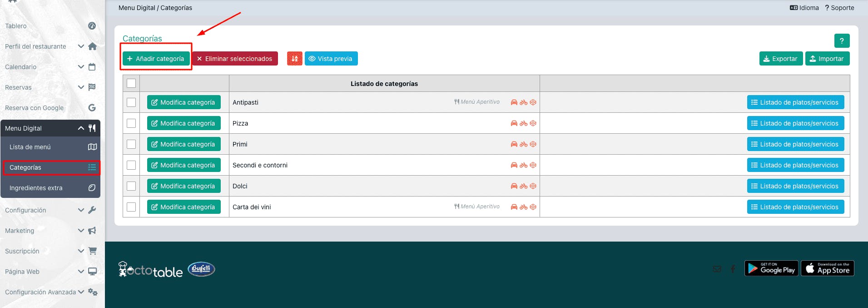Open the Idioma language menu
The image size is (868, 308).
click(x=804, y=8)
